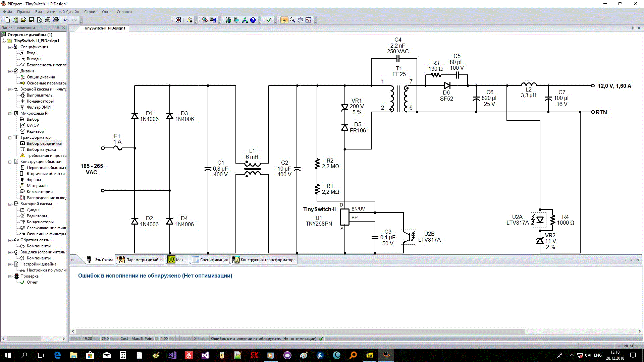Select the arrow pointer tool
Image resolution: width=644 pixels, height=362 pixels.
tap(284, 20)
